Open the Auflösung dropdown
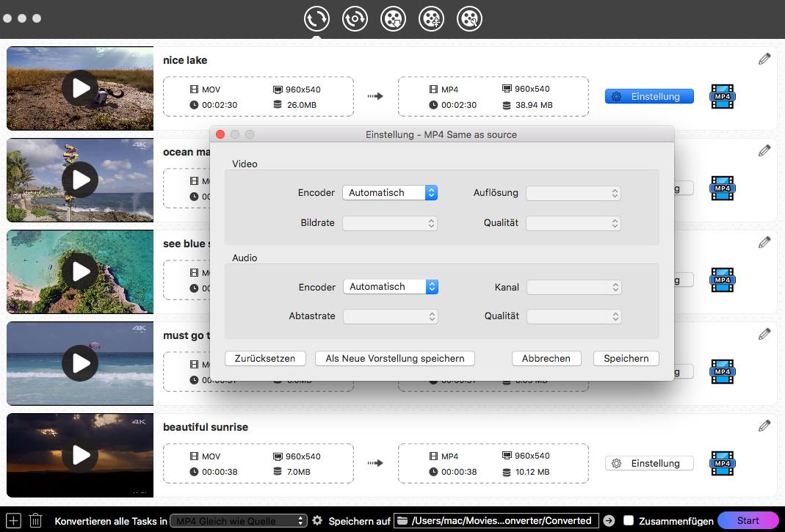Image resolution: width=785 pixels, height=532 pixels. point(574,193)
